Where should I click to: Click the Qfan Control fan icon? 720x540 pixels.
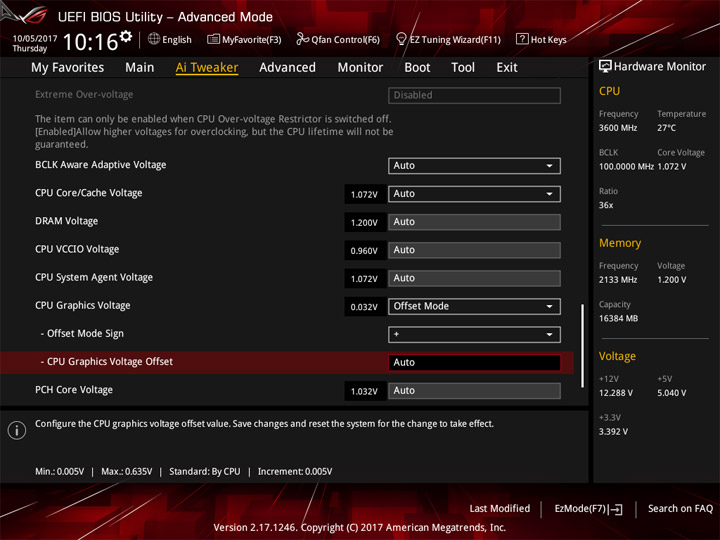point(302,39)
